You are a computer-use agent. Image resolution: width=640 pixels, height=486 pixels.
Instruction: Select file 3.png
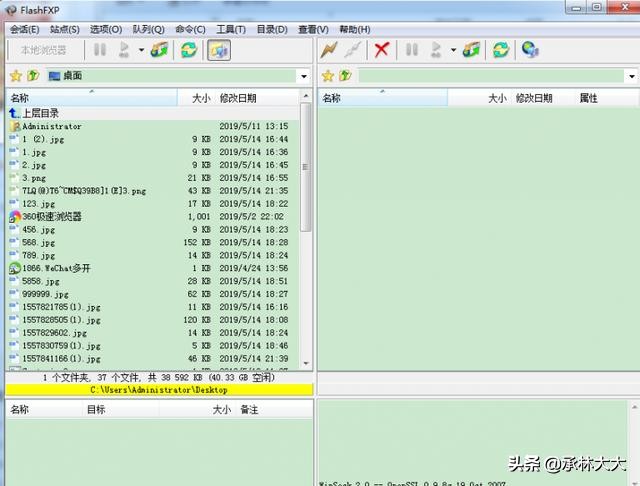[x=153, y=178]
